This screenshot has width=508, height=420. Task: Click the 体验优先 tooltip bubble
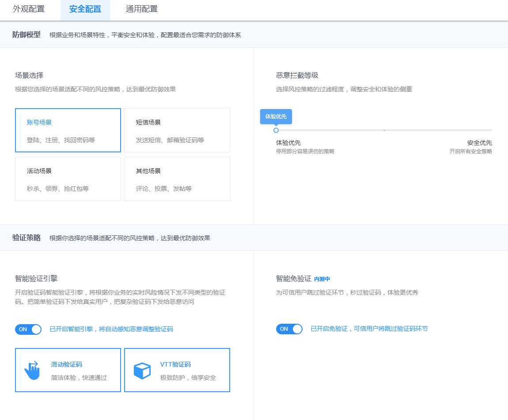pos(276,116)
